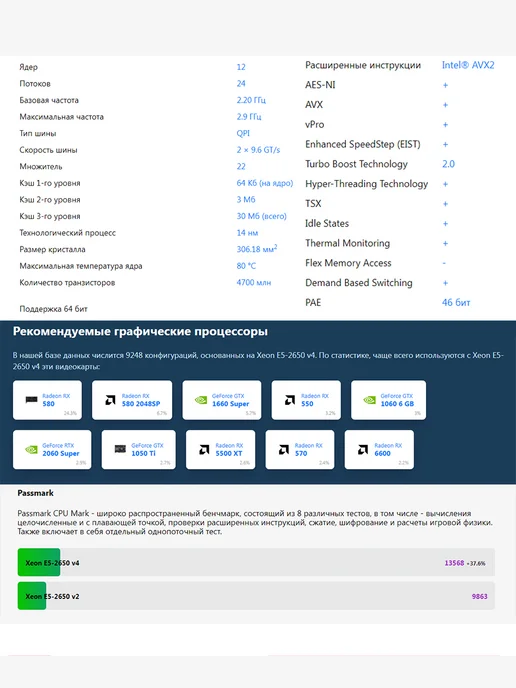Open the Radeon RX 550 link
The height and width of the screenshot is (688, 516).
(x=314, y=400)
